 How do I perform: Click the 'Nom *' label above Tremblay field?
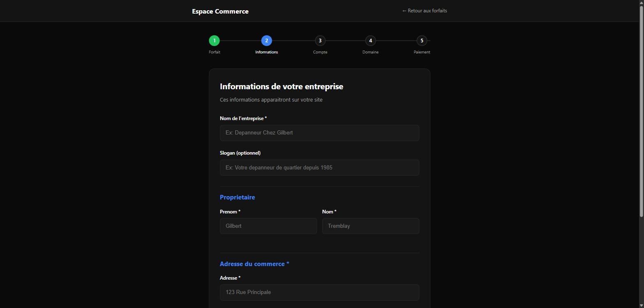(329, 212)
